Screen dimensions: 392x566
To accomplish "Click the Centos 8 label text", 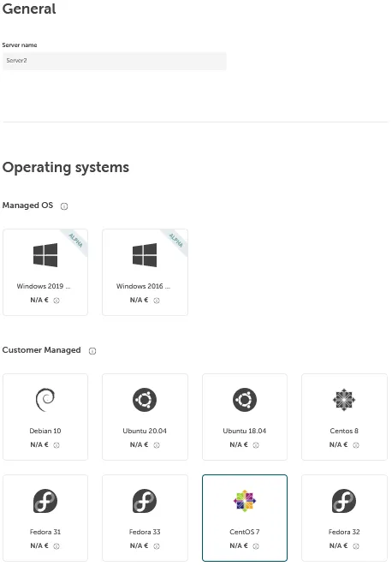I will pyautogui.click(x=344, y=431).
